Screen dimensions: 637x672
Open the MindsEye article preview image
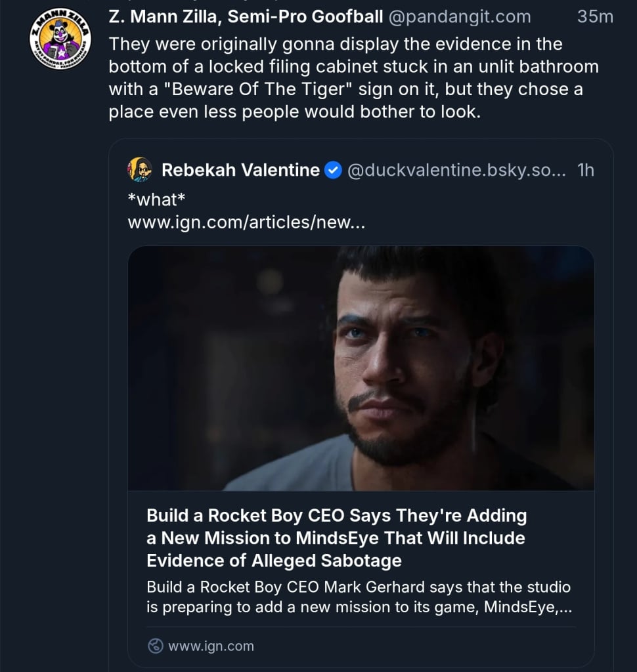point(361,368)
